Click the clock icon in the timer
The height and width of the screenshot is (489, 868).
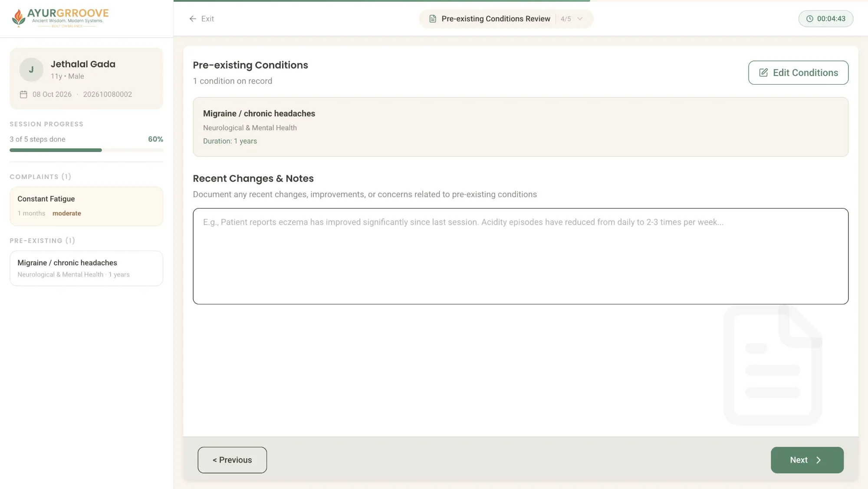coord(809,19)
